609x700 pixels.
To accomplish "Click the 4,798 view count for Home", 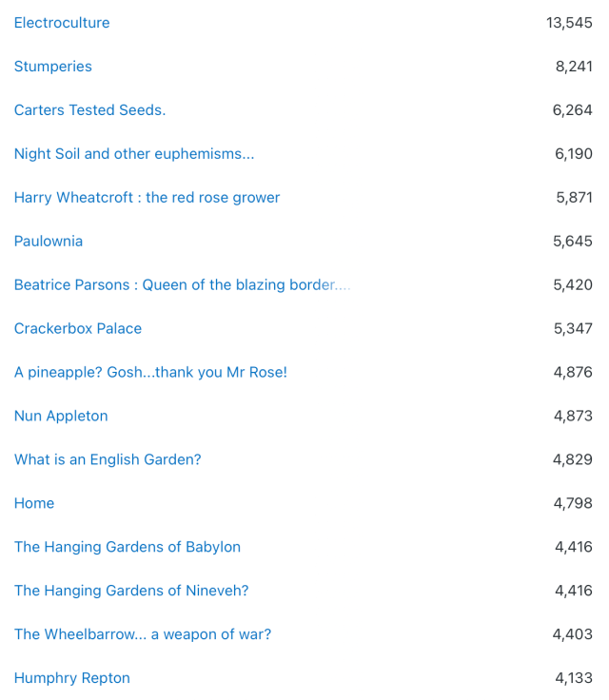I will tap(573, 504).
